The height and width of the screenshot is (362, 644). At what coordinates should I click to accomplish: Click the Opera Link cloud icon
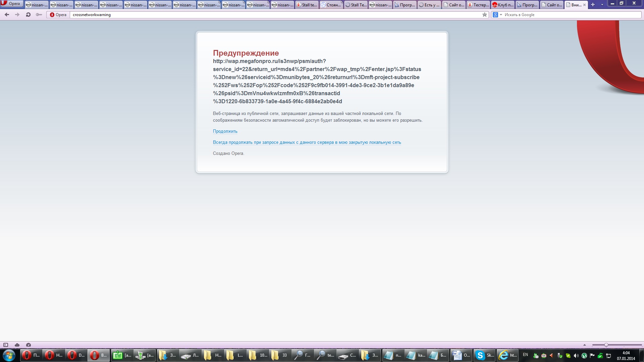(17, 345)
